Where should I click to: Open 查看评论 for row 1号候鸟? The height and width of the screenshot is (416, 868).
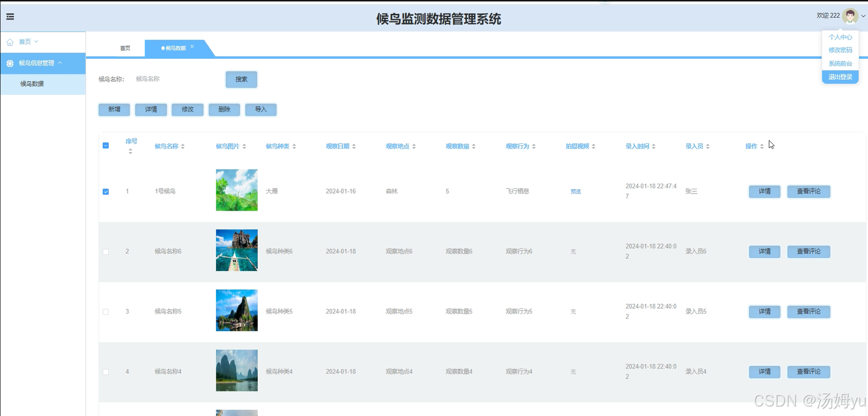click(809, 191)
